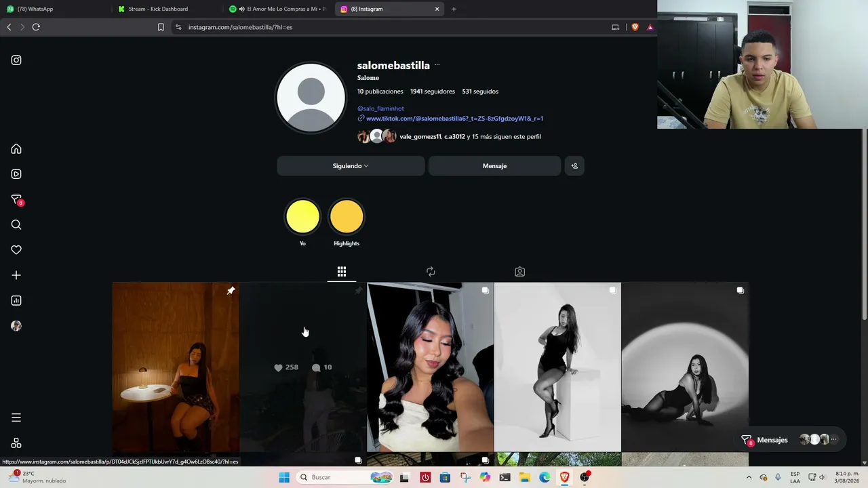Open your own profile avatar in sidebar
The image size is (868, 488).
pos(16,326)
